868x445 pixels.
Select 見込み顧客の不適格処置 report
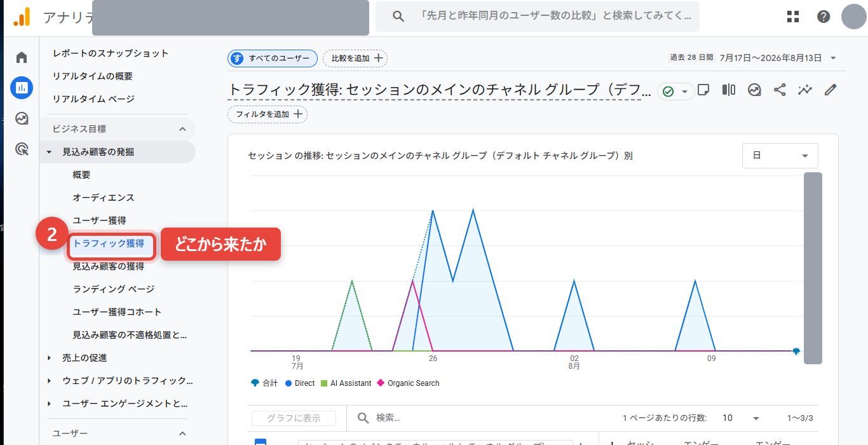(x=130, y=335)
